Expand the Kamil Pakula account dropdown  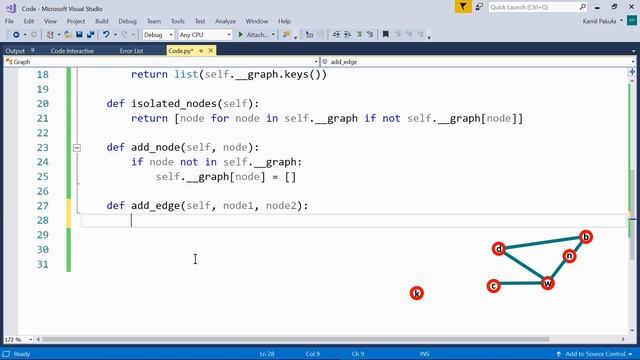click(622, 20)
